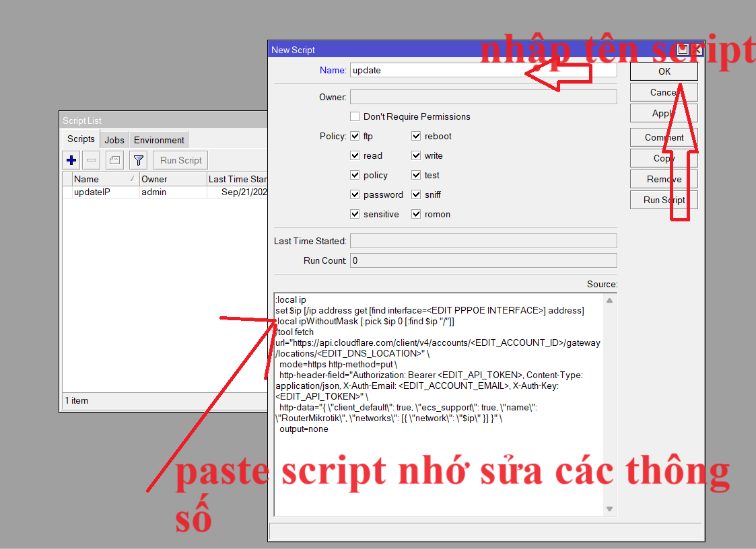756x549 pixels.
Task: Click the Name input field in New Script
Action: [x=483, y=71]
